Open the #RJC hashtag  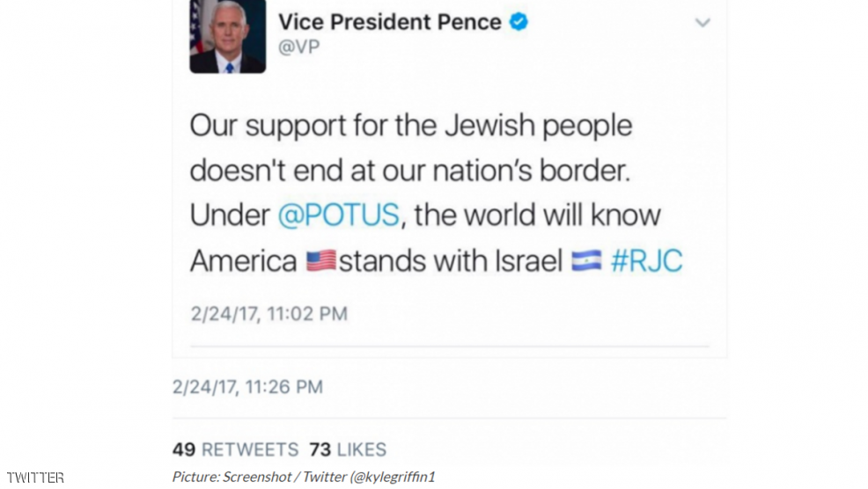[646, 260]
